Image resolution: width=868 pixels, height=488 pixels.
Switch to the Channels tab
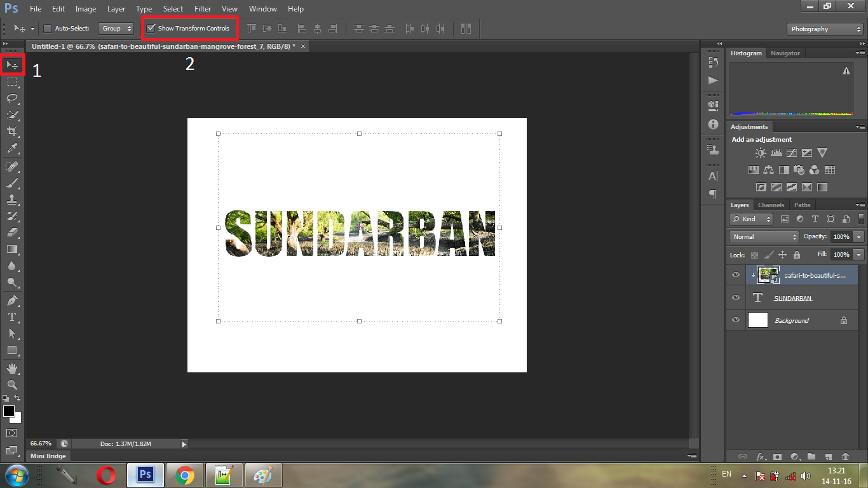[x=771, y=205]
